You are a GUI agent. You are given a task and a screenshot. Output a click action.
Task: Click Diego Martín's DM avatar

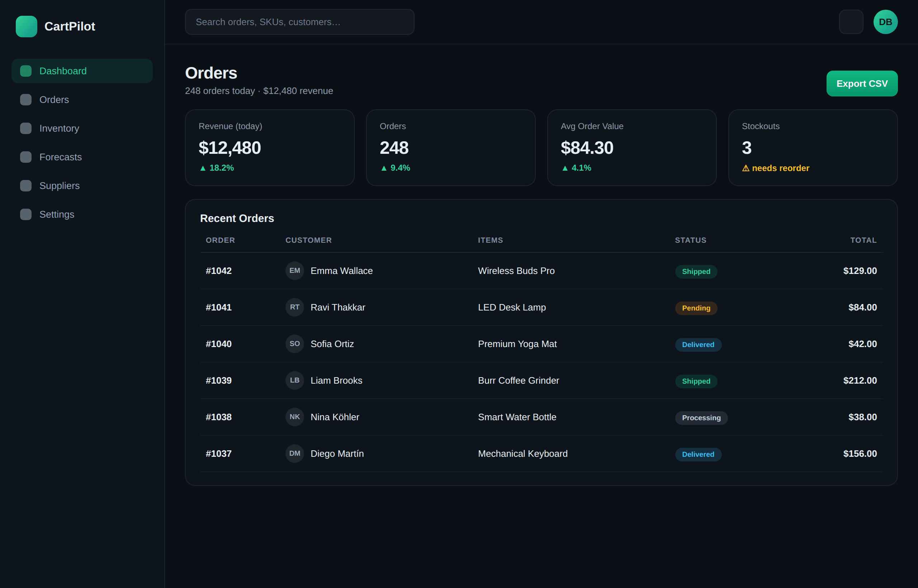295,454
